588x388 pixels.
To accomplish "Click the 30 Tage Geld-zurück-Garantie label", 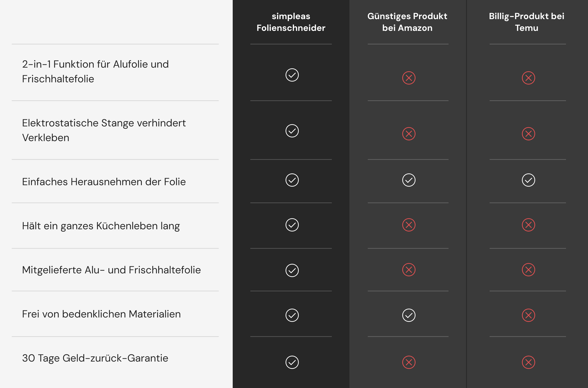I will 95,358.
